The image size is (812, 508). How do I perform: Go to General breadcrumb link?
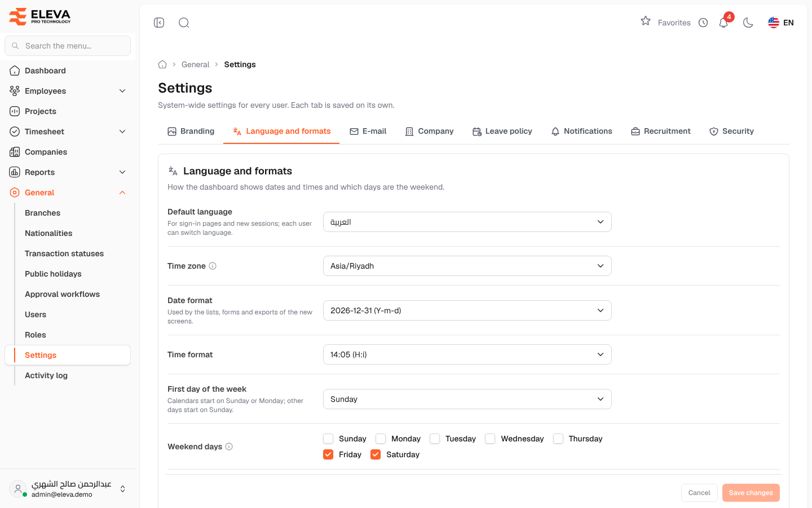195,64
